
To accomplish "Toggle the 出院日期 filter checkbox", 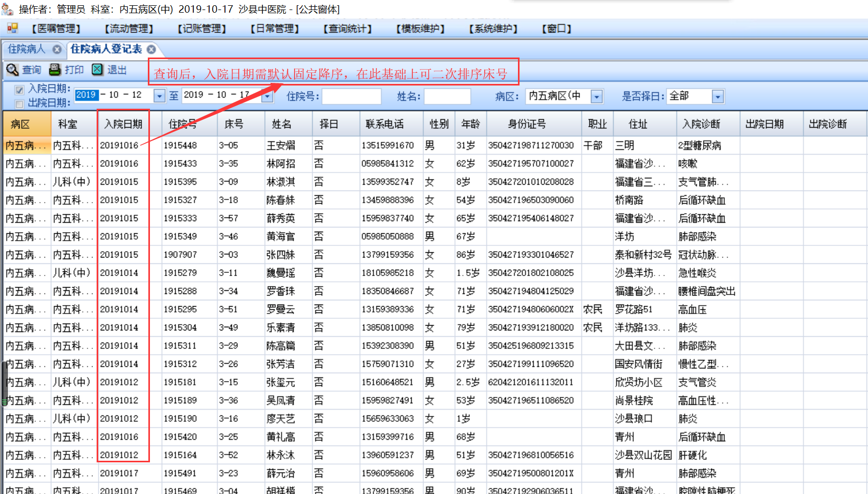I will point(20,103).
